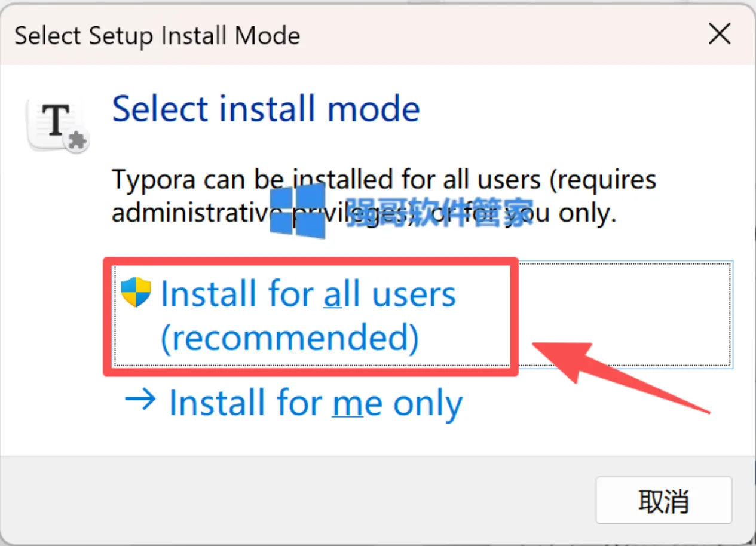Choose Install for me only
The image size is (756, 546).
click(293, 403)
